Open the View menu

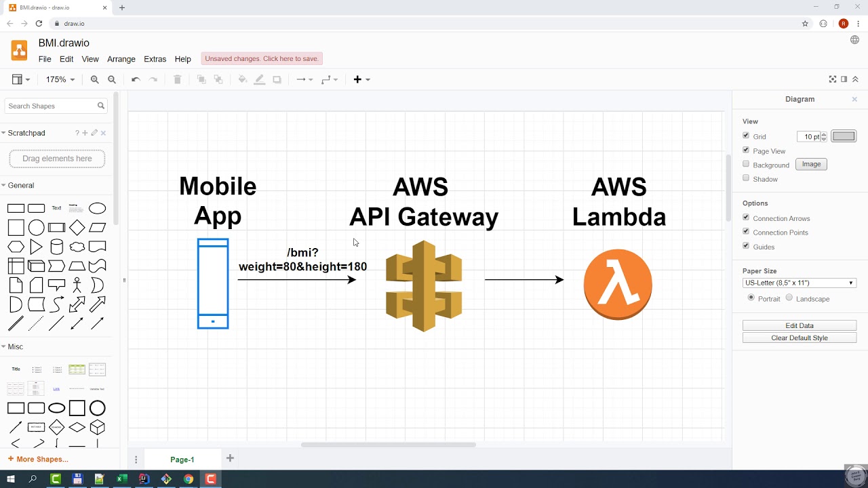coord(90,59)
